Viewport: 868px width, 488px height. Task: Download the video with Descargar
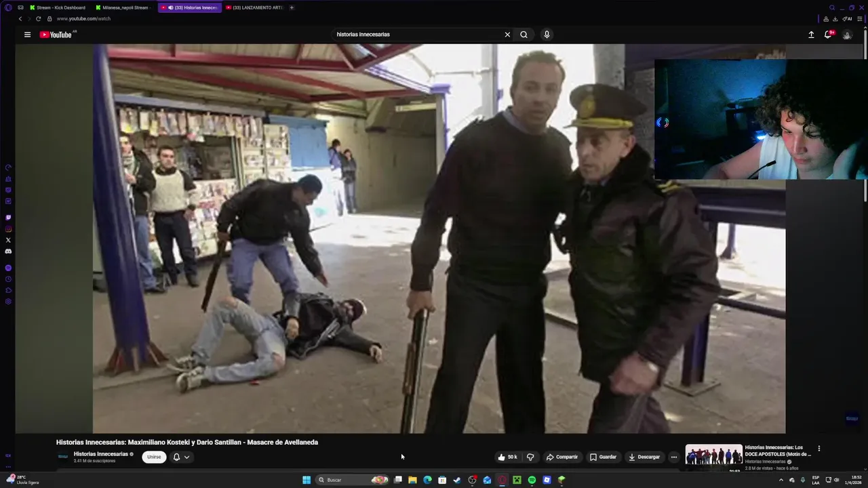coord(644,457)
